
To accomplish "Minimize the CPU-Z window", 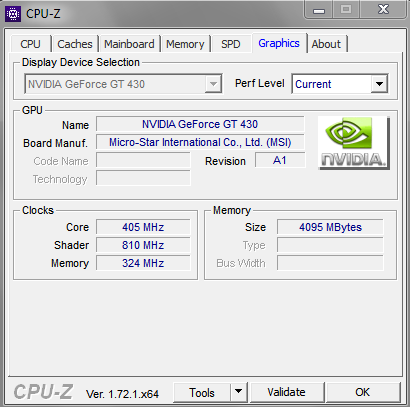I will [x=319, y=10].
